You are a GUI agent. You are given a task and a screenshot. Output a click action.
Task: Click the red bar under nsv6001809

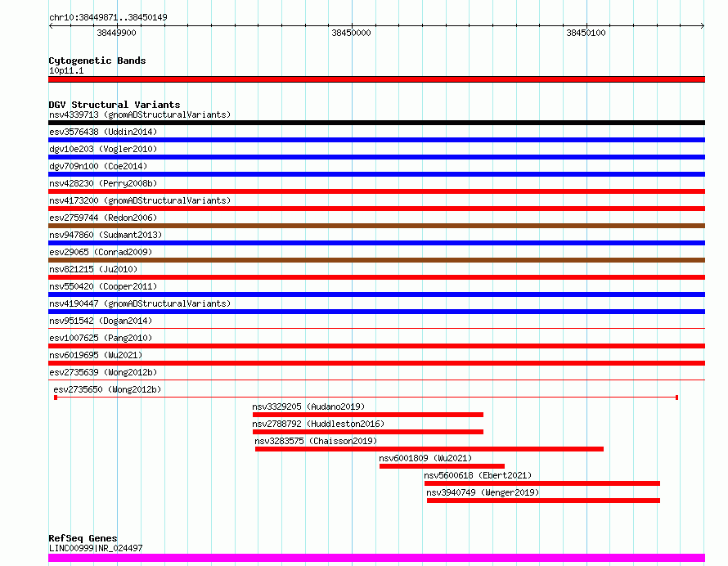(442, 466)
